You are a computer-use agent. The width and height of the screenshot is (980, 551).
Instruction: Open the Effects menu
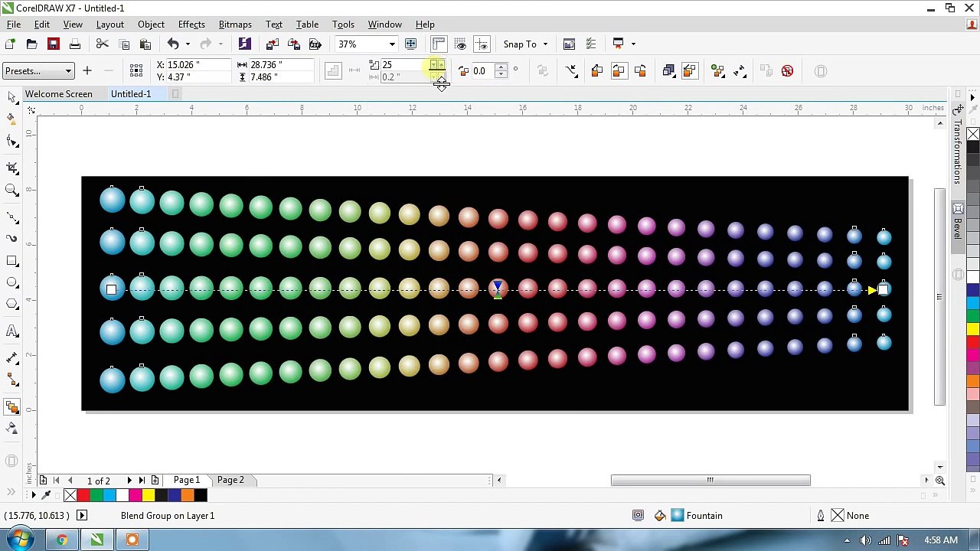point(191,24)
